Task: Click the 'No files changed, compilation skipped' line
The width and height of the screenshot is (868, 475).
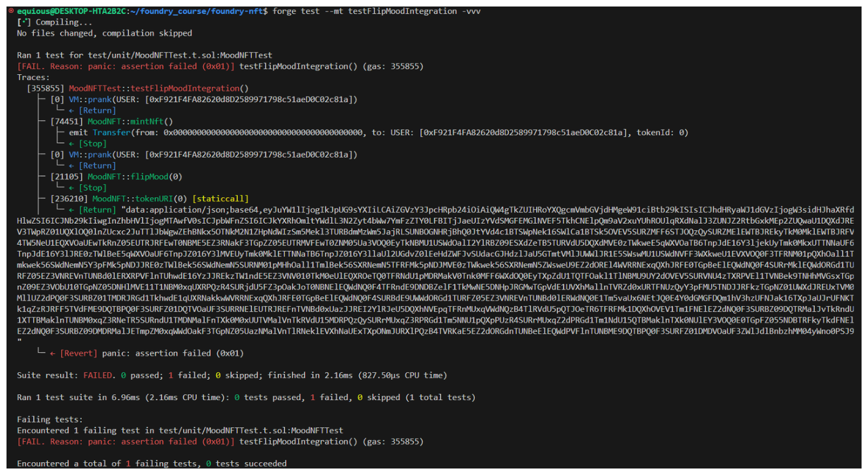Action: (x=104, y=33)
